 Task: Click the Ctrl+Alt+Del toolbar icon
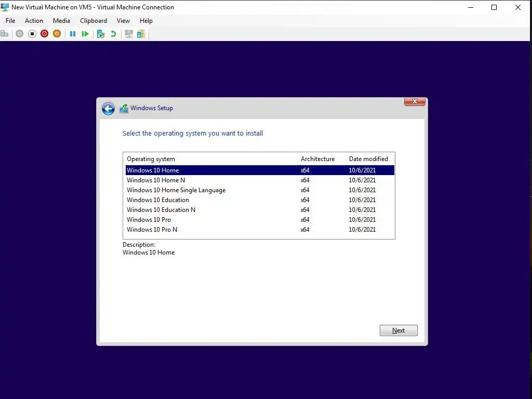tap(5, 34)
